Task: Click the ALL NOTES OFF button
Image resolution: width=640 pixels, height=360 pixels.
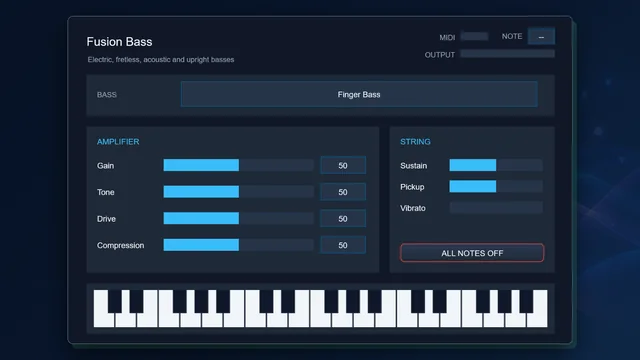Action: [x=472, y=253]
